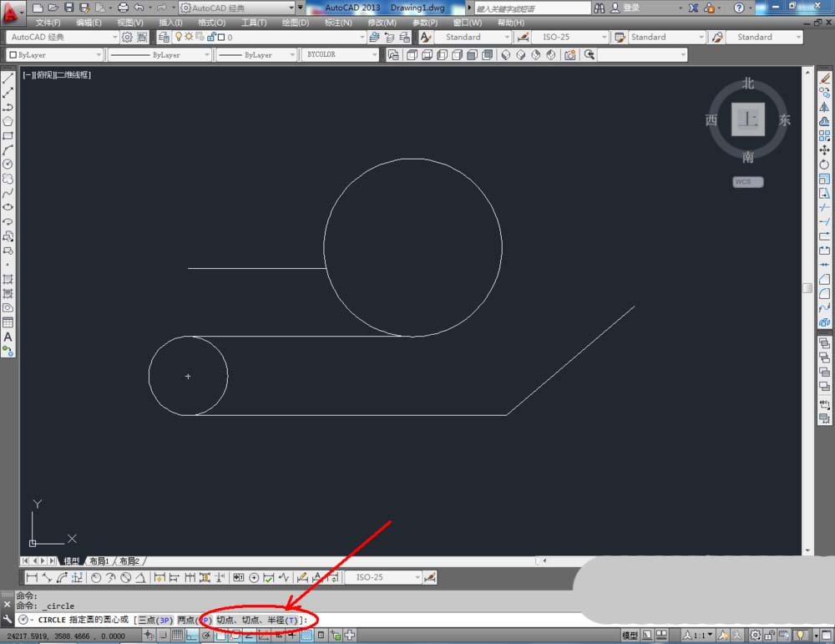The image size is (835, 644).
Task: Select the Spline draw tool
Action: (8, 193)
